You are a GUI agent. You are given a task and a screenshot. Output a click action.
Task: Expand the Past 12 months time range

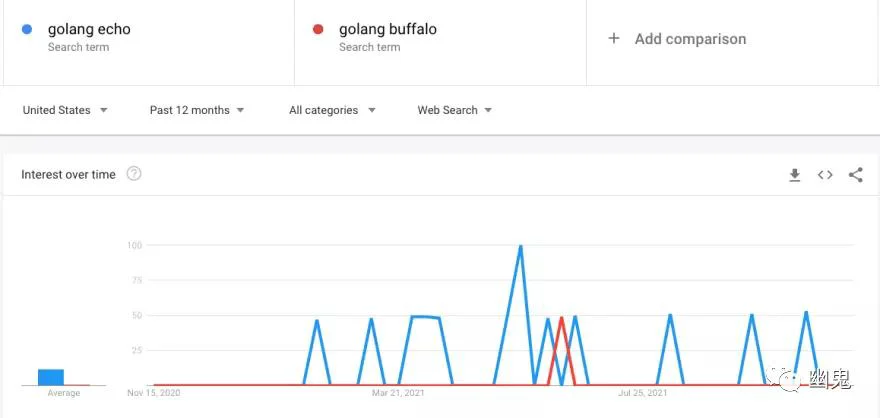pyautogui.click(x=197, y=110)
